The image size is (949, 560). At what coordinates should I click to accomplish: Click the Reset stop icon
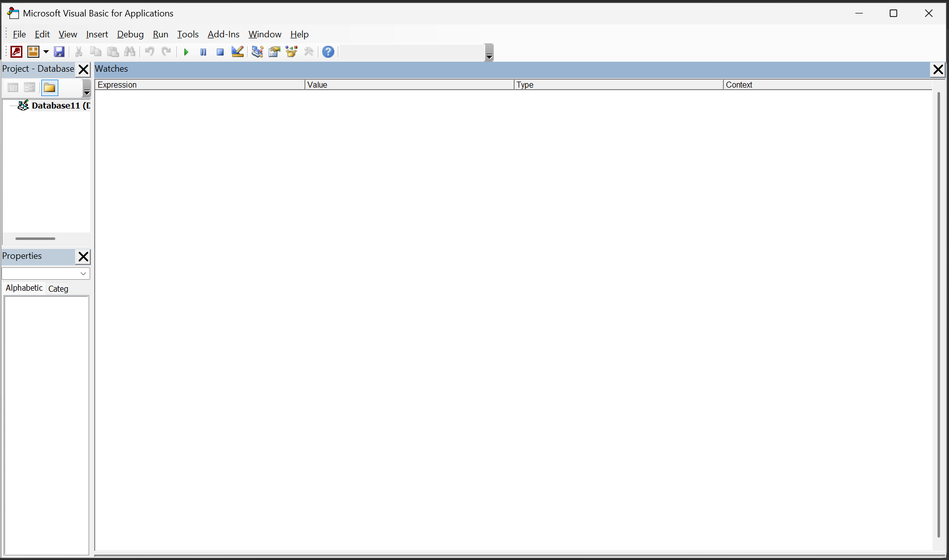tap(220, 52)
